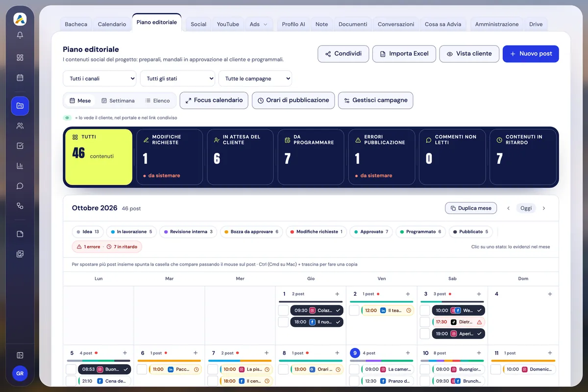The height and width of the screenshot is (392, 588).
Task: Switch to Bacheca tab
Action: (x=76, y=24)
